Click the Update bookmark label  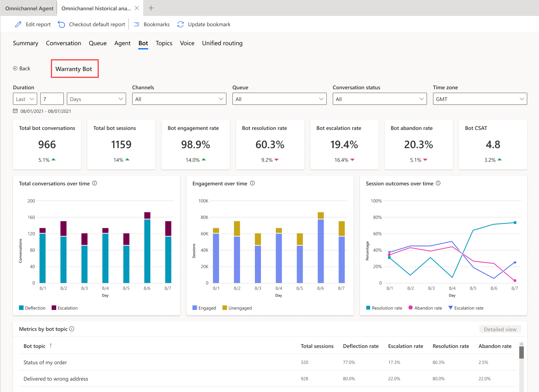click(209, 24)
